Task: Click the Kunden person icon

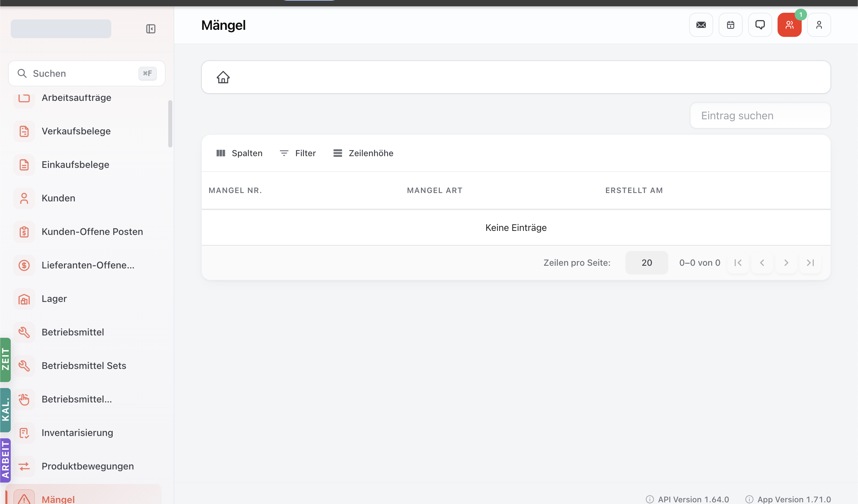Action: coord(24,198)
